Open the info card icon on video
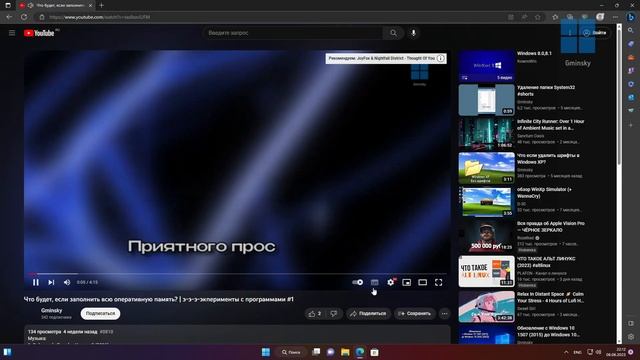Viewport: 640px width, 360px height. click(440, 58)
